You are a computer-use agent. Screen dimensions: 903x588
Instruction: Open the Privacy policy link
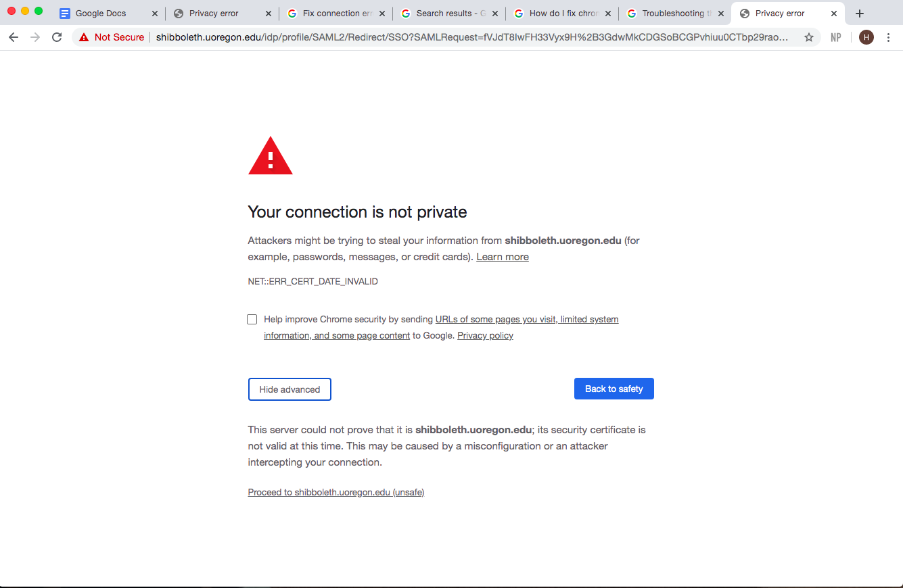(485, 335)
